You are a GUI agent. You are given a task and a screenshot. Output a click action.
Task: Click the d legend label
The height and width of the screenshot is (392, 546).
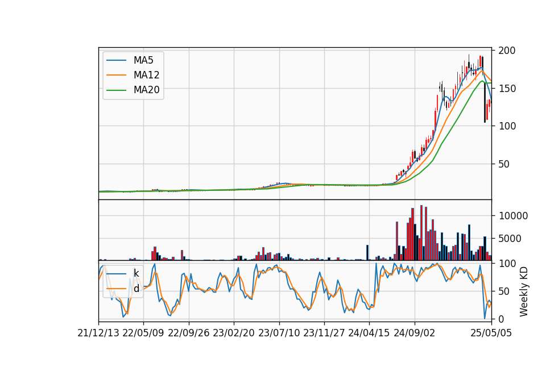[136, 289]
